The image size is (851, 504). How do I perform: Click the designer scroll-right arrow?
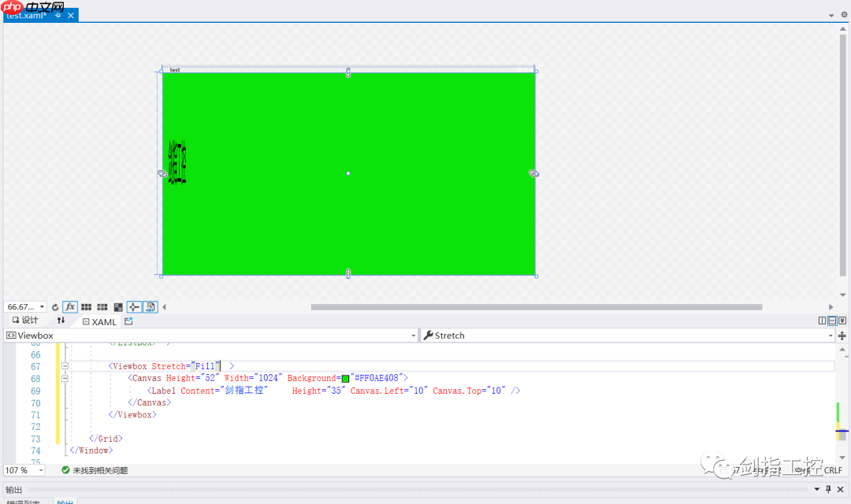(831, 307)
